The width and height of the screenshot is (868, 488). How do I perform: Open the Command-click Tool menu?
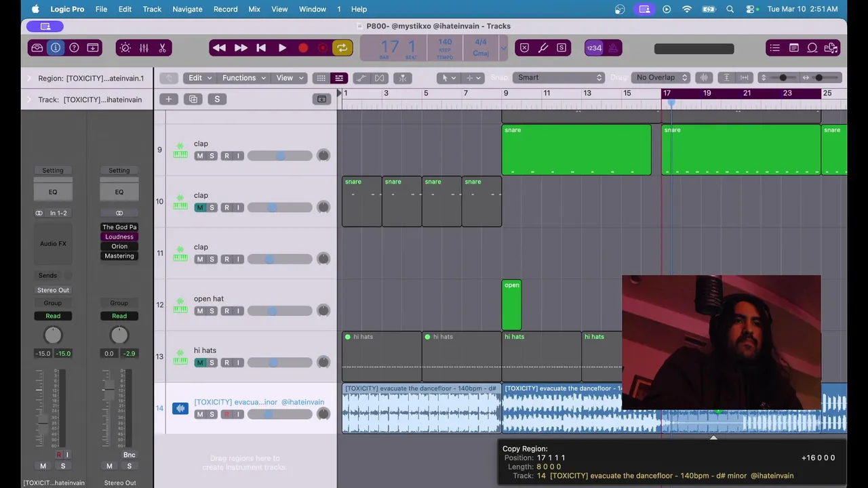473,78
